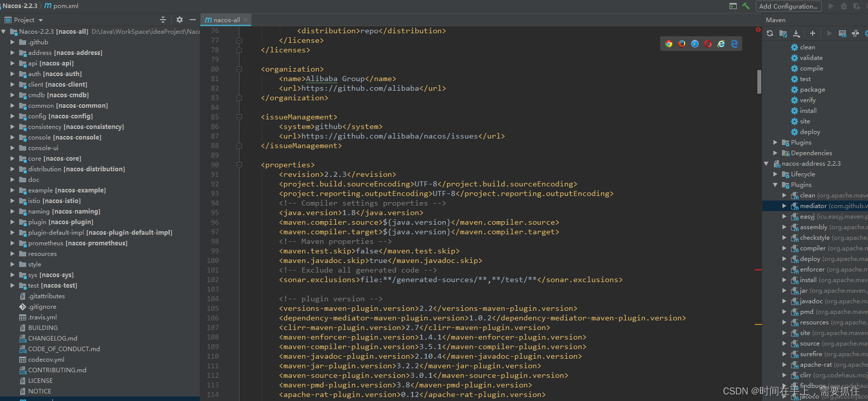Screen dimensions: 868x401
Task: Click the Debug bug icon in top toolbar
Action: [844, 6]
